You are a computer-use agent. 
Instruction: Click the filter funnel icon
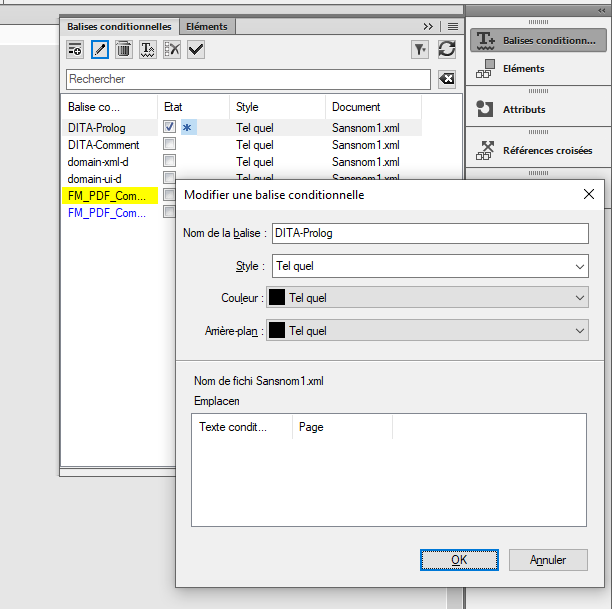point(420,49)
